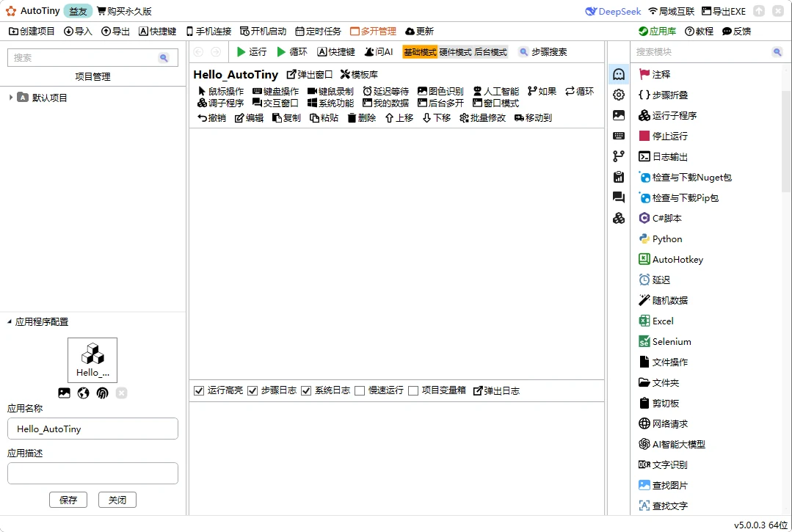792x532 pixels.
Task: Switch to 硬件模式
Action: tap(455, 52)
